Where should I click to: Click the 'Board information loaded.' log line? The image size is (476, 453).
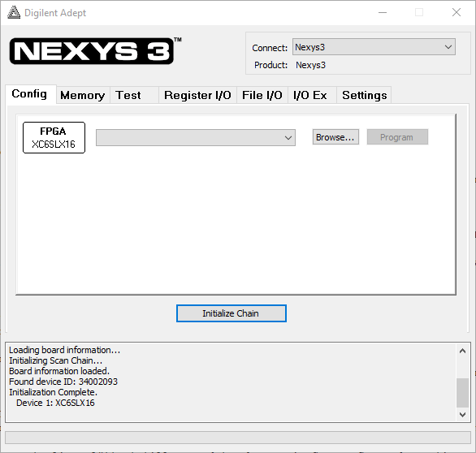59,371
